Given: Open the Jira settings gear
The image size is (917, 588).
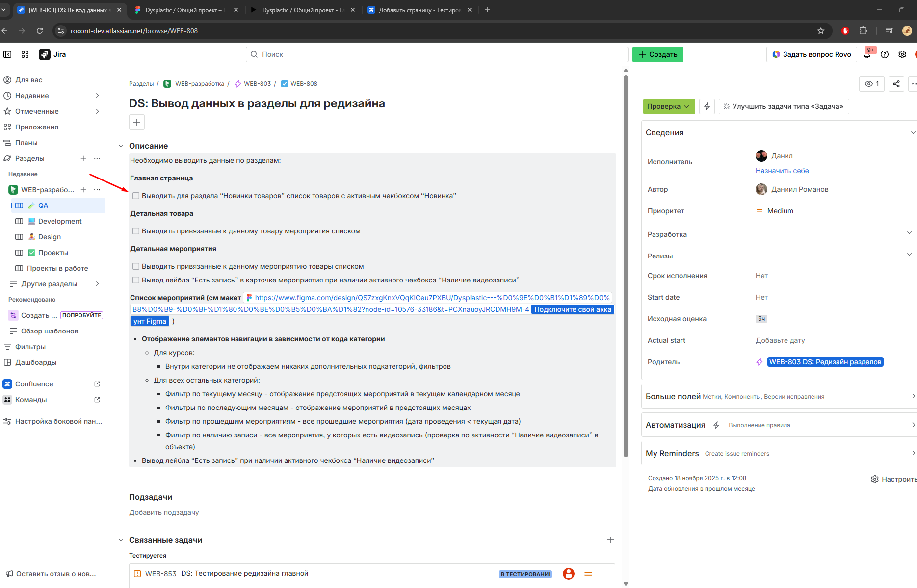Looking at the screenshot, I should [x=902, y=54].
